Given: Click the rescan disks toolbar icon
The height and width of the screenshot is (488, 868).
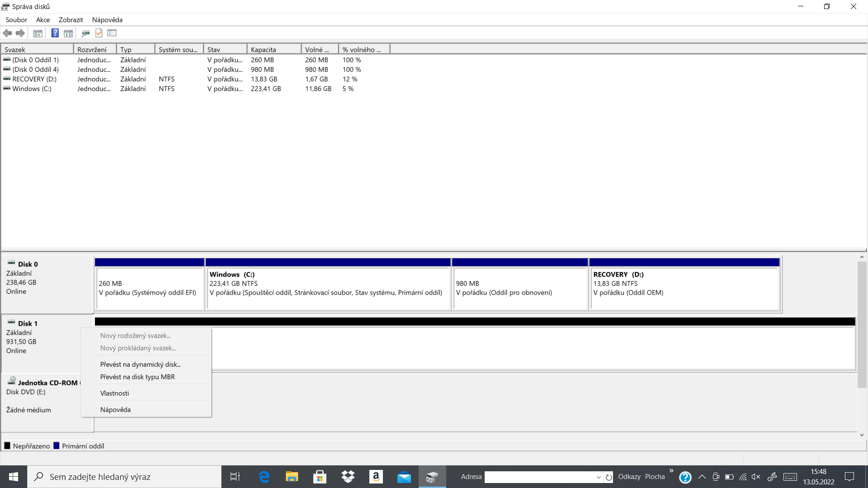Looking at the screenshot, I should [85, 33].
